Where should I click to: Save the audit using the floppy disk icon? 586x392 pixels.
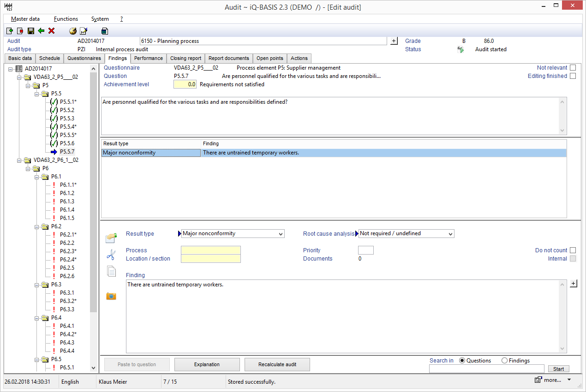[x=30, y=31]
